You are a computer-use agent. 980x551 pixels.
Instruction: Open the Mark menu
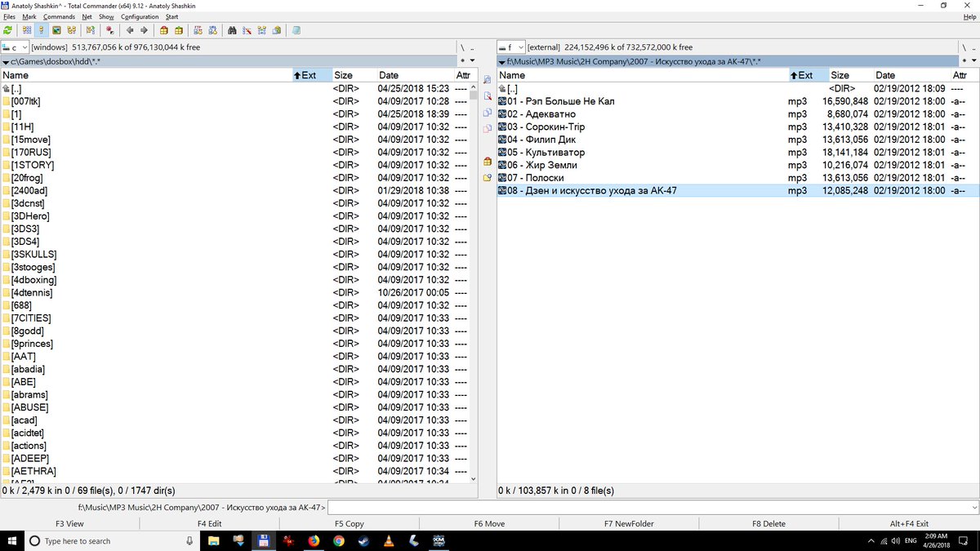tap(29, 16)
